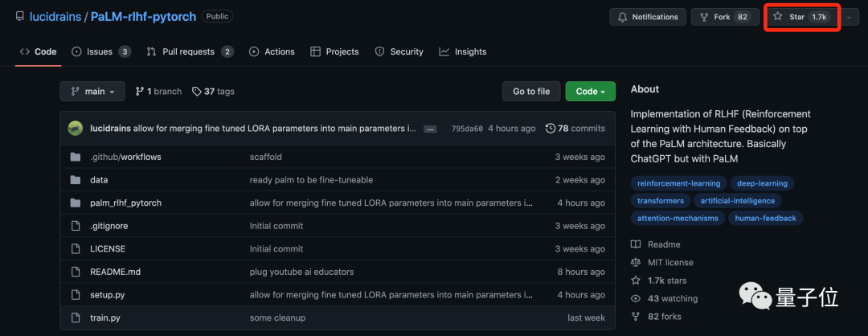Click the lucidrains avatar in commit row
The image size is (868, 336).
coord(75,129)
